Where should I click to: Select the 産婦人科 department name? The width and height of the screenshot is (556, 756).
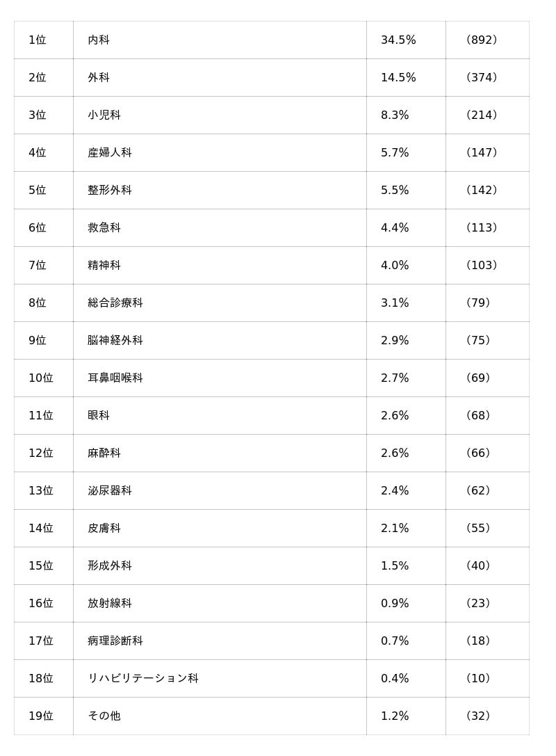(x=110, y=153)
